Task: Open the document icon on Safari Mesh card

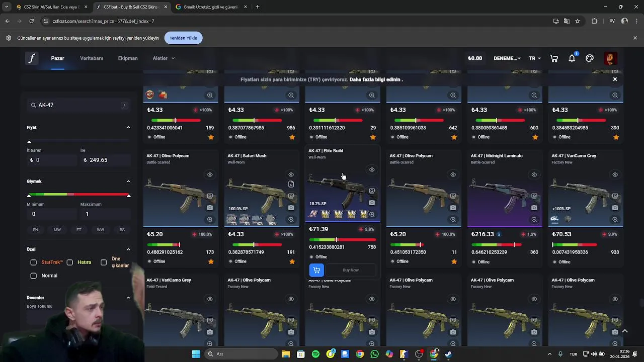Action: 291,184
